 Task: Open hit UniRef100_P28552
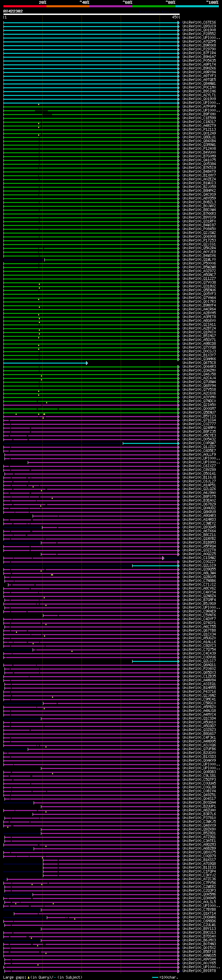pyautogui.click(x=199, y=34)
